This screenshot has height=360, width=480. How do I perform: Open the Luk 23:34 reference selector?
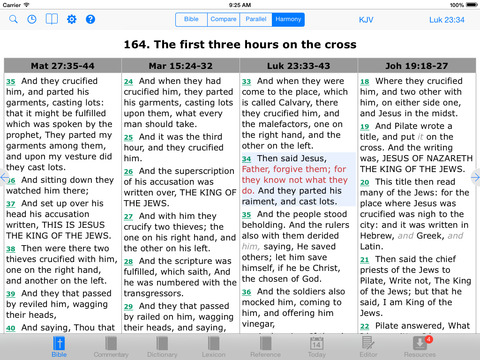pyautogui.click(x=447, y=20)
